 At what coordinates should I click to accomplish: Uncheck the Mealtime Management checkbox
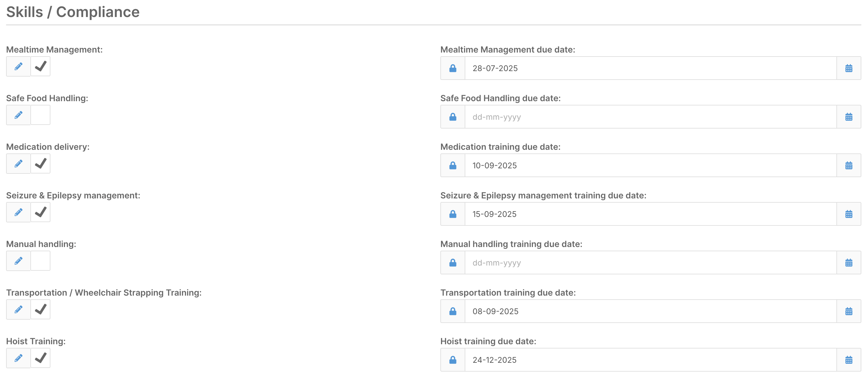tap(40, 67)
